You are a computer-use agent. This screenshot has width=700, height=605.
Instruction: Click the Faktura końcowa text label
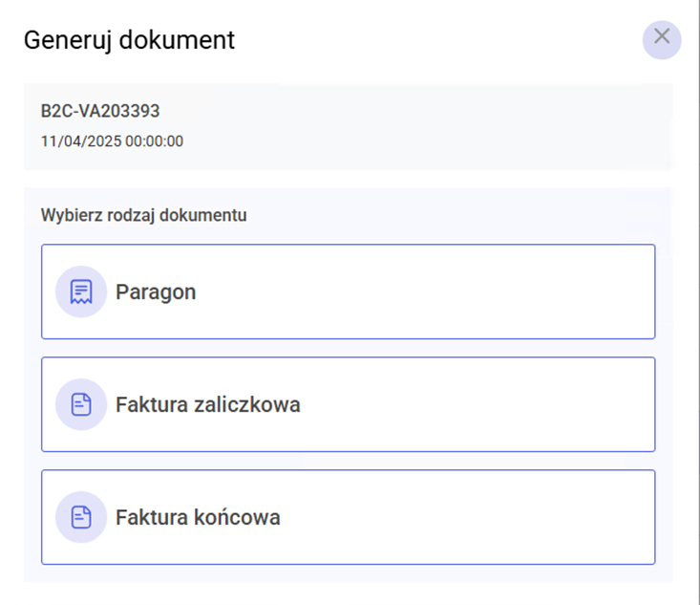198,518
